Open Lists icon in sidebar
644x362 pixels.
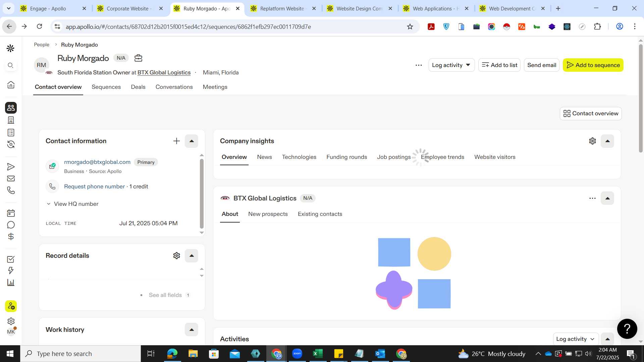coord(11,132)
